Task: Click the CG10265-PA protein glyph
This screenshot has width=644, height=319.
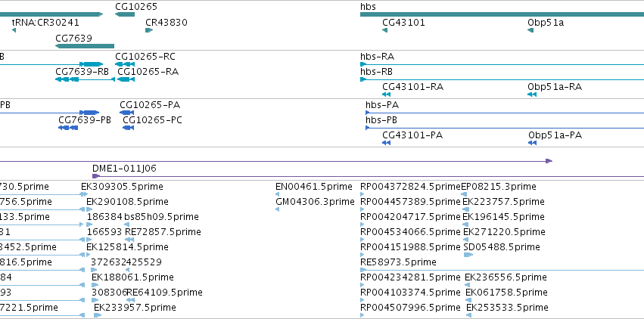Action: pos(126,113)
